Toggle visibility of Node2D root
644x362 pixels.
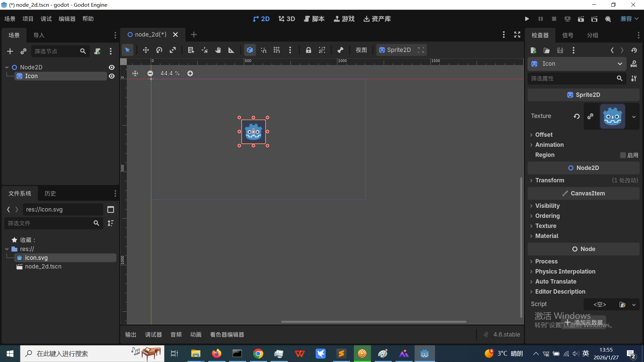[x=112, y=67]
